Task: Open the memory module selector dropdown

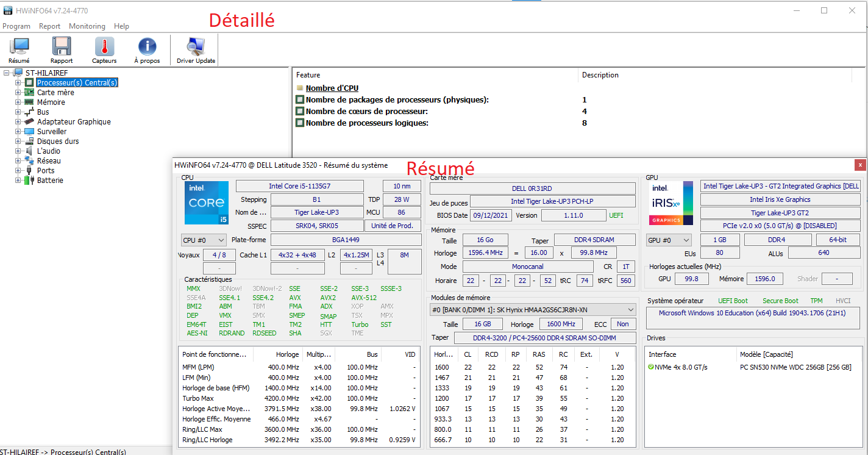Action: 532,310
